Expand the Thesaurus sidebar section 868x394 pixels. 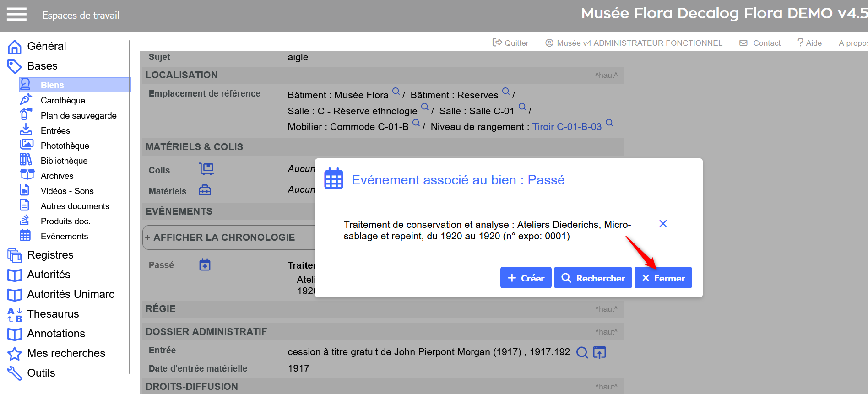[53, 314]
